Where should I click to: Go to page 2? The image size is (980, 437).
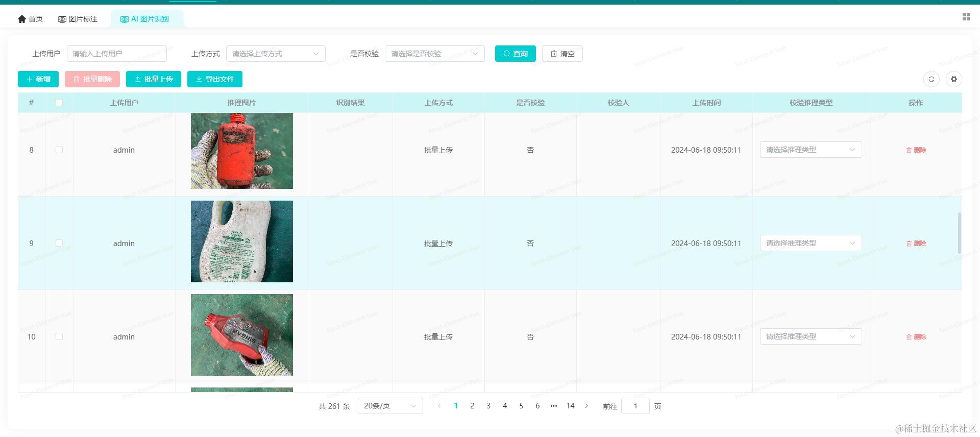click(472, 406)
